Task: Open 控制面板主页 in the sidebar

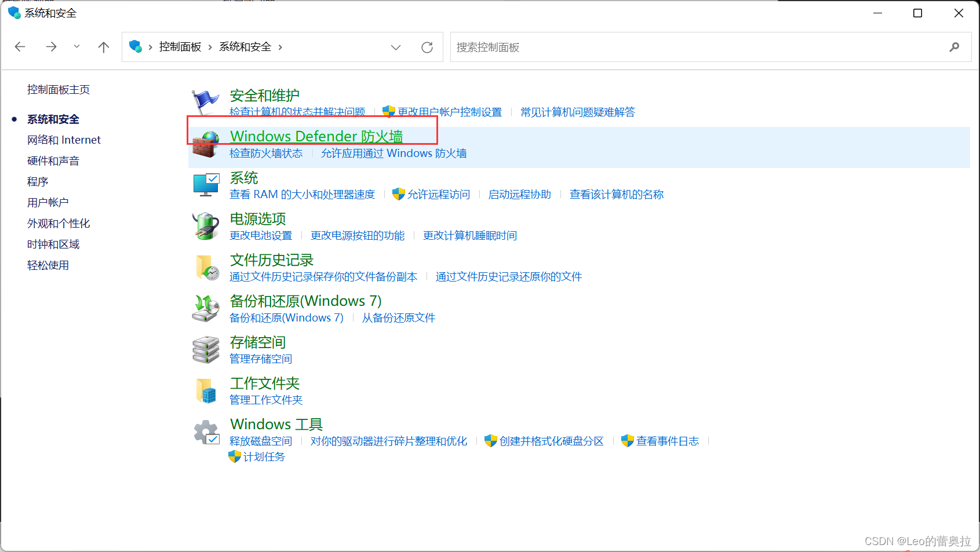Action: pyautogui.click(x=59, y=89)
